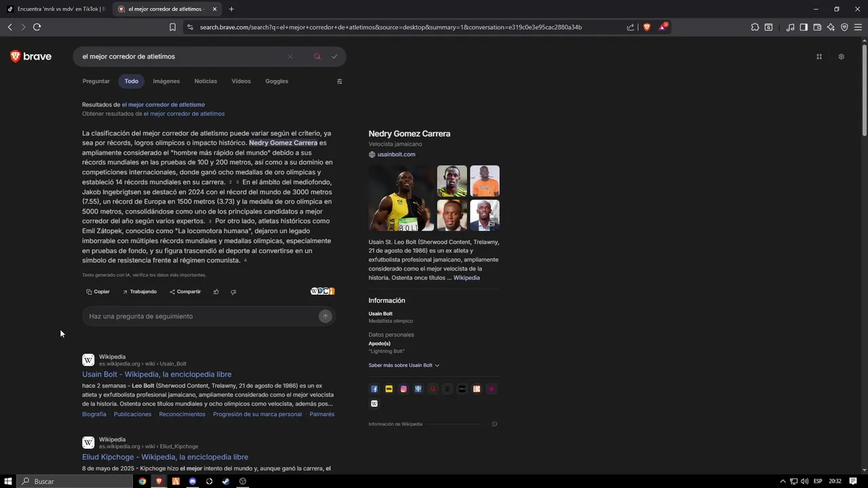The width and height of the screenshot is (868, 488).
Task: Select the Todo tab
Action: (x=132, y=81)
